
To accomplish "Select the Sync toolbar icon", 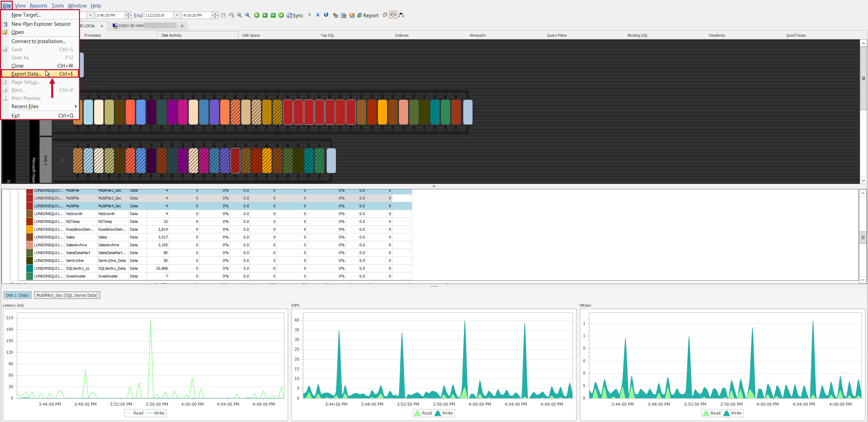I will coord(295,15).
